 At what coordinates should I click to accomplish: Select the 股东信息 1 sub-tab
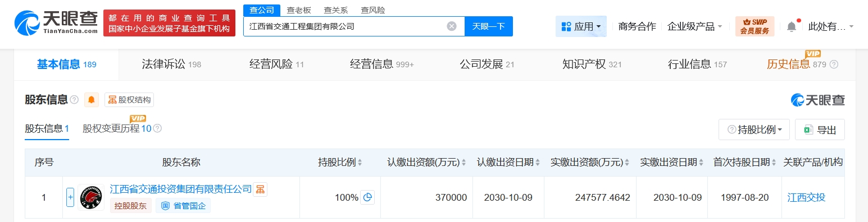pyautogui.click(x=47, y=129)
